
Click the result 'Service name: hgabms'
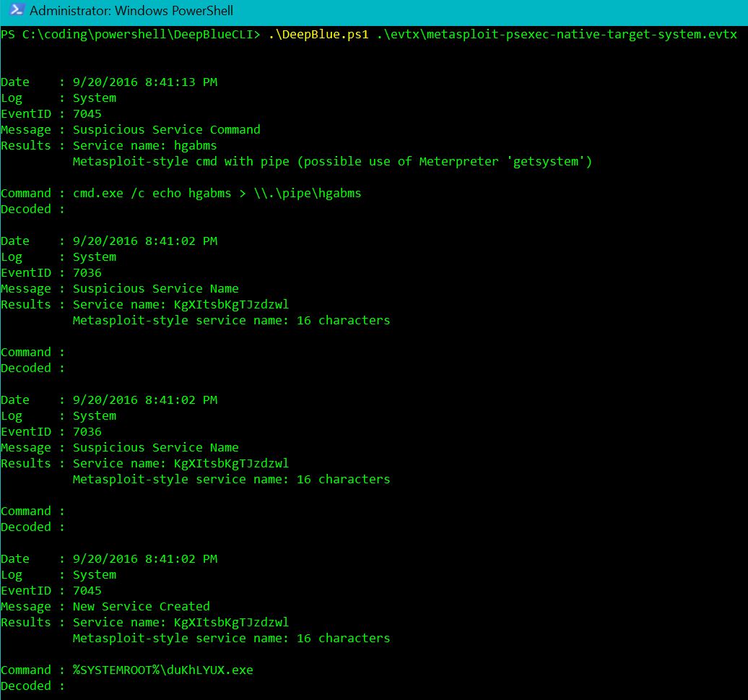pyautogui.click(x=144, y=145)
